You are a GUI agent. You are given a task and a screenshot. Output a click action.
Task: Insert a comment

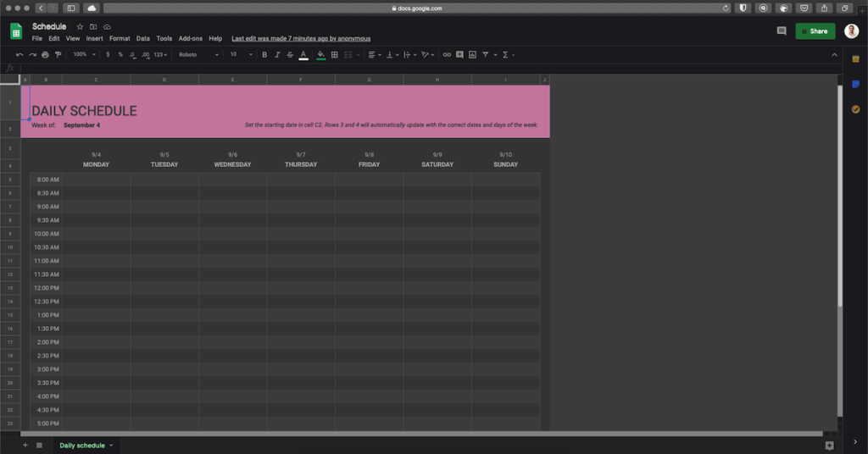[459, 55]
